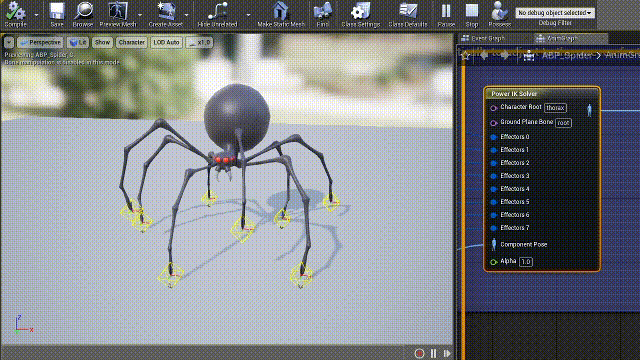Navigate back in graph history
The height and width of the screenshot is (360, 640).
coord(484,55)
